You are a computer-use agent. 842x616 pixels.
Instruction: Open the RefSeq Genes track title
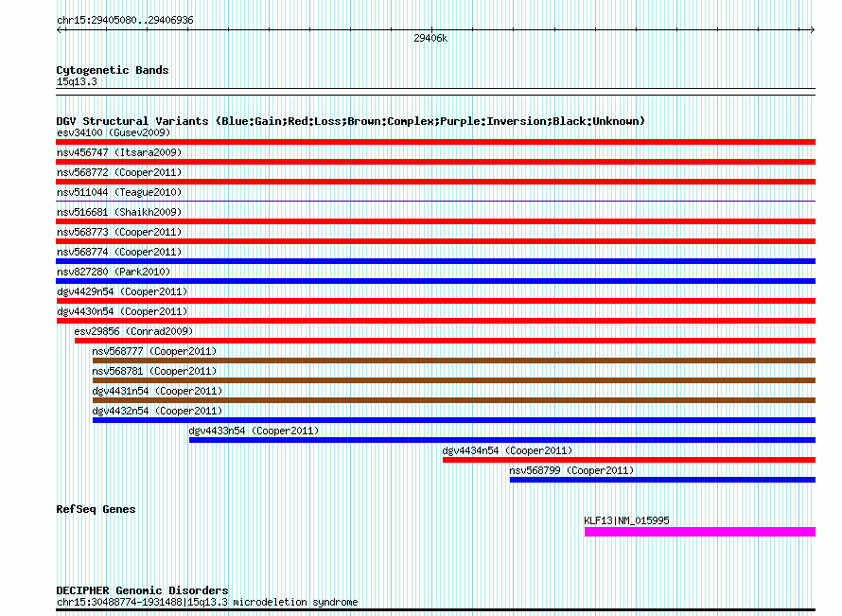tap(96, 509)
